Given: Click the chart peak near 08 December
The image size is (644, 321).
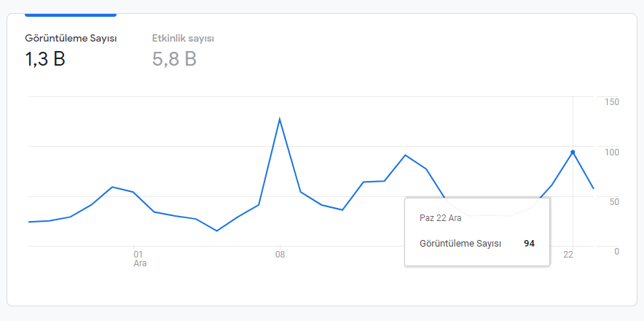Looking at the screenshot, I should pos(280,120).
